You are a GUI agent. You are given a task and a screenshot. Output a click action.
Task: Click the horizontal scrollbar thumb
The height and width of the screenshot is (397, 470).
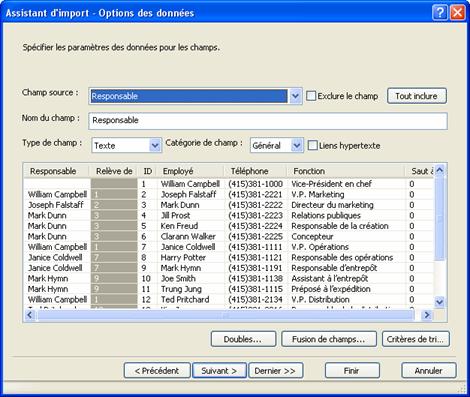coord(226,315)
